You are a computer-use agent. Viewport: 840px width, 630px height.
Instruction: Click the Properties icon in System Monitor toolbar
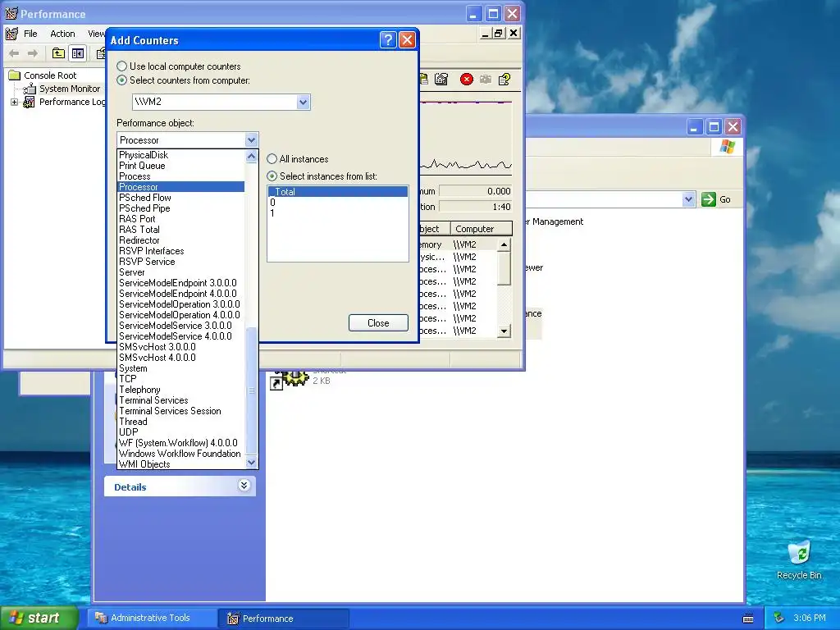441,80
